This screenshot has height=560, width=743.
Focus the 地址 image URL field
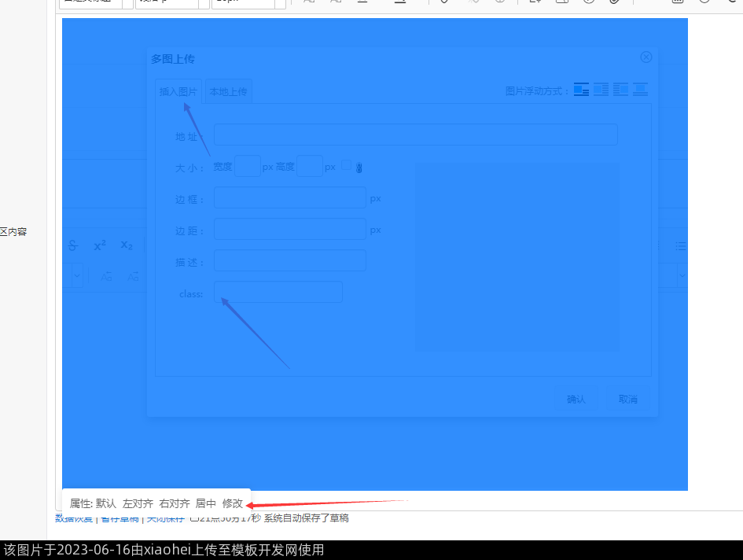coord(415,134)
